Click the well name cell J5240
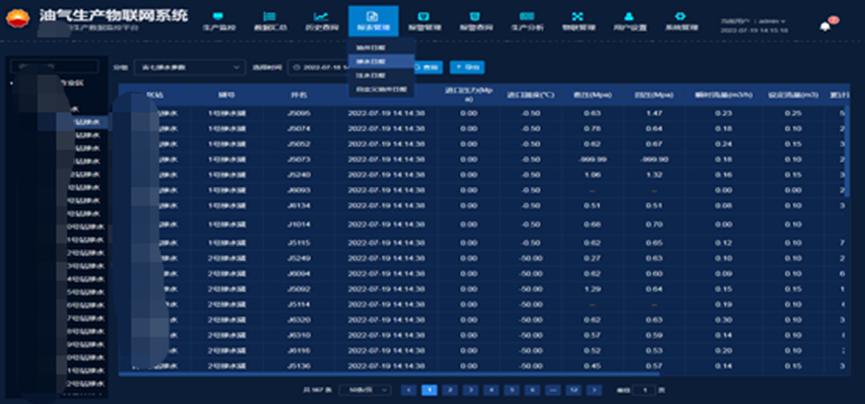The width and height of the screenshot is (865, 404). coord(298,175)
